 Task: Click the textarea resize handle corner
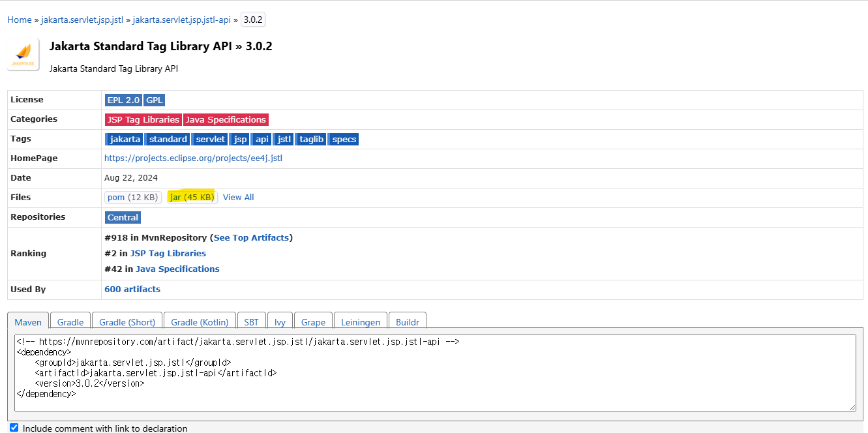point(852,408)
